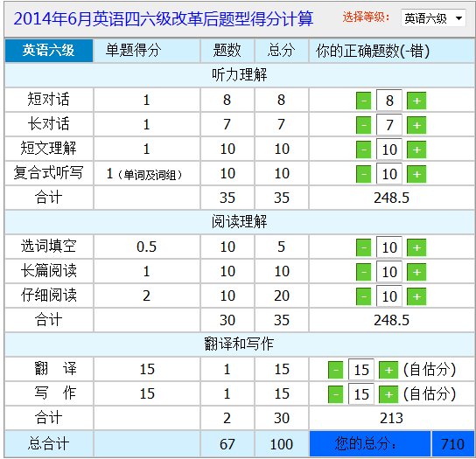Decrease the 短文理解 correct count

click(x=363, y=150)
